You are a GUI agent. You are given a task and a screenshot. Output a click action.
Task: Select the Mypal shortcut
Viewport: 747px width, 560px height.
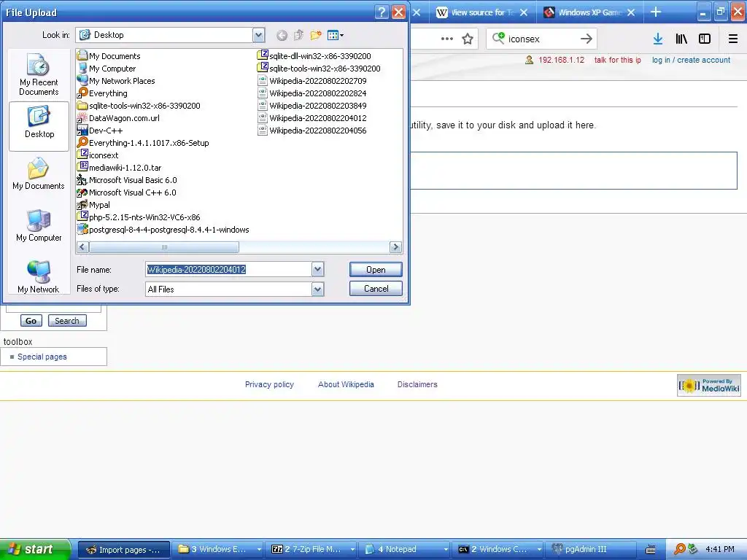93,205
